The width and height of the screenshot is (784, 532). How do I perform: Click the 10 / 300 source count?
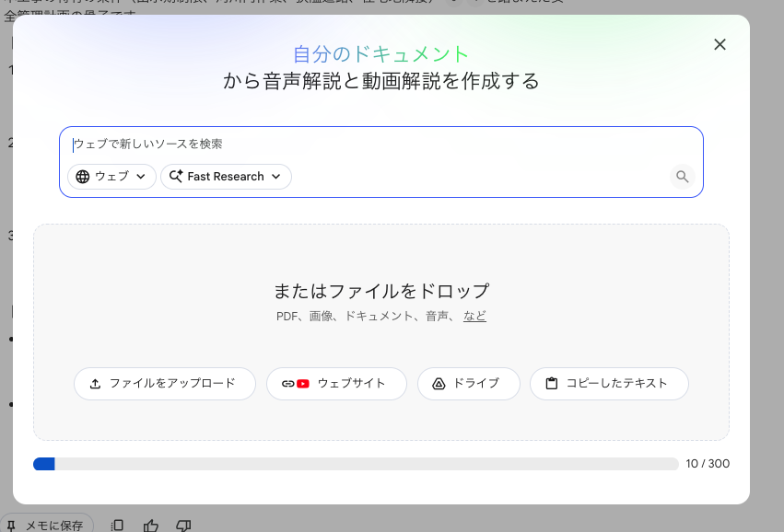708,464
